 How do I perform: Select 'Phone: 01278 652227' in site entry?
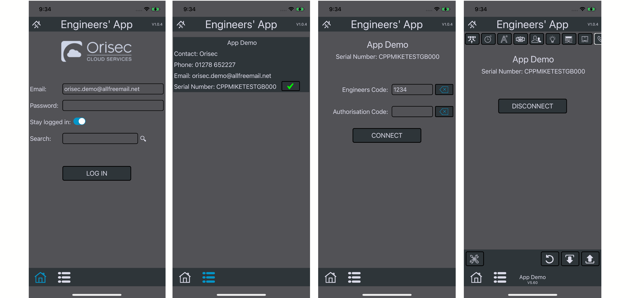pos(205,65)
